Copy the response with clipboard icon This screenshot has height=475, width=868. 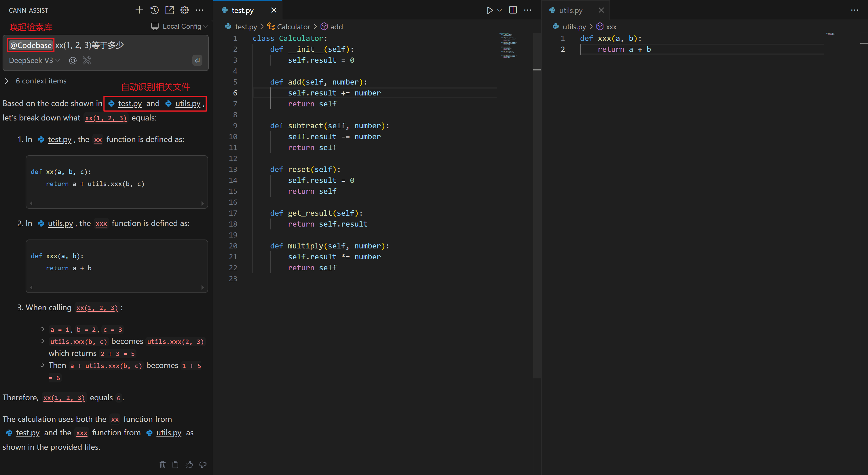click(x=175, y=465)
